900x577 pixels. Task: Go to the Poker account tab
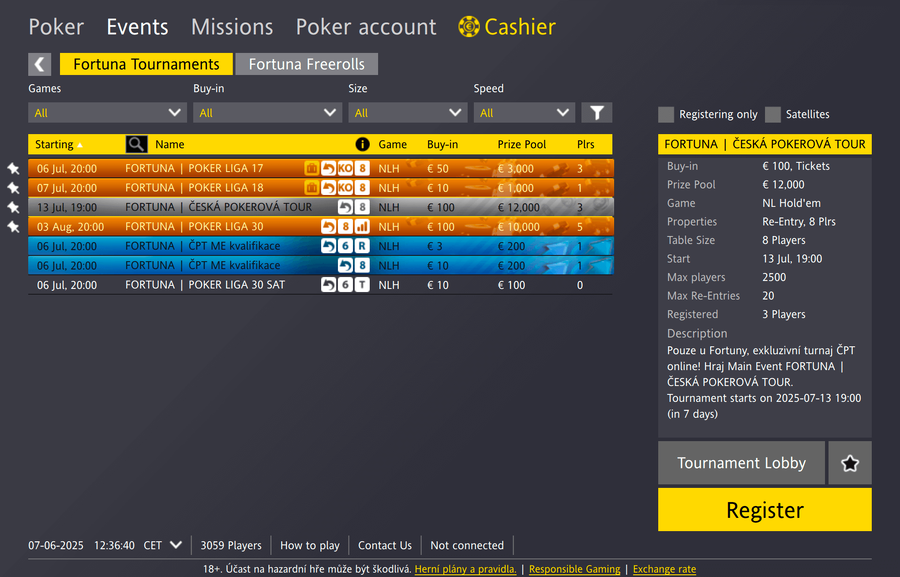[x=366, y=27]
